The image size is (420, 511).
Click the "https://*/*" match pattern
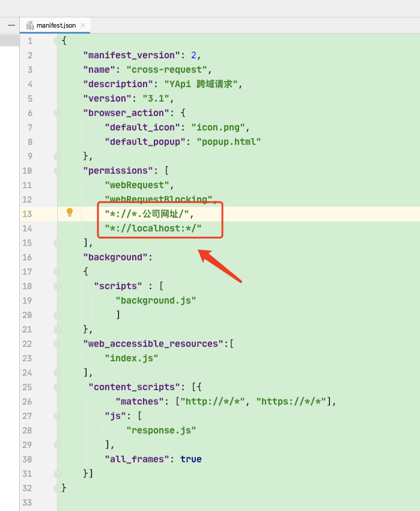(x=291, y=402)
